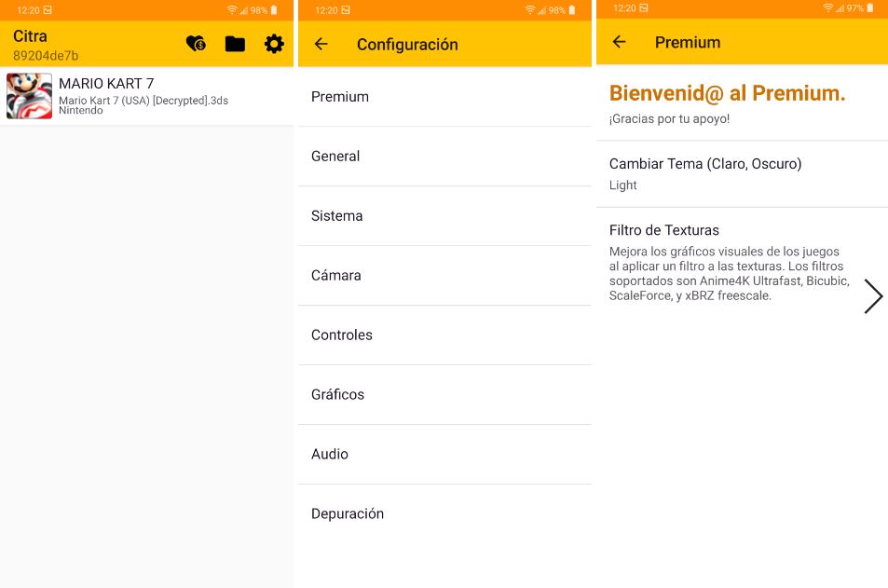Click the Citra app title
Viewport: 888px width, 588px height.
(x=30, y=36)
